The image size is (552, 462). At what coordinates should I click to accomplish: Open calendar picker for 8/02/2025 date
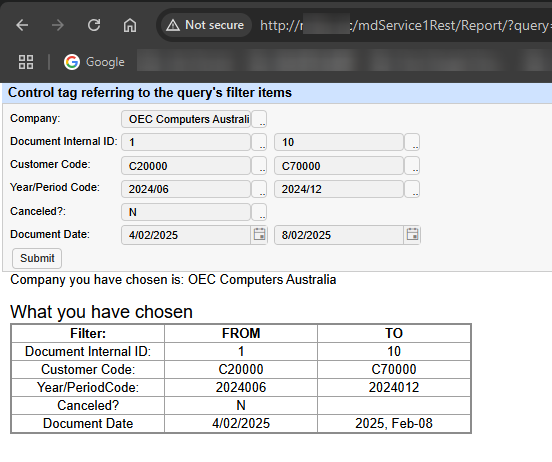[412, 234]
